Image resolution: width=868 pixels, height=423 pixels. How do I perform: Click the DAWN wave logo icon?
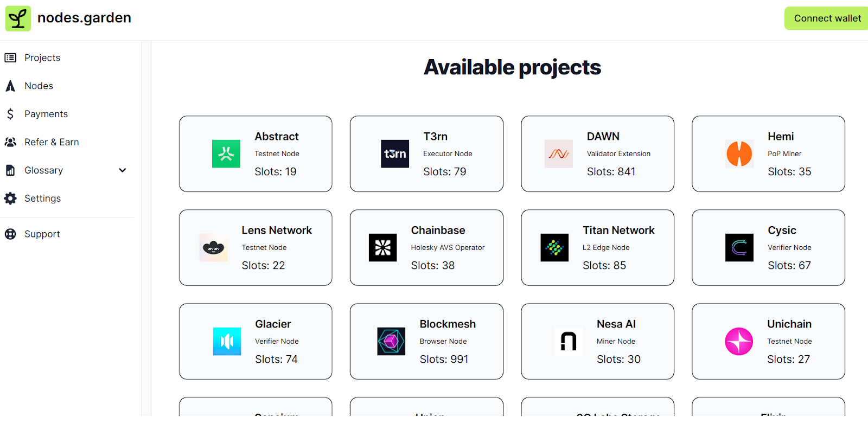click(559, 154)
